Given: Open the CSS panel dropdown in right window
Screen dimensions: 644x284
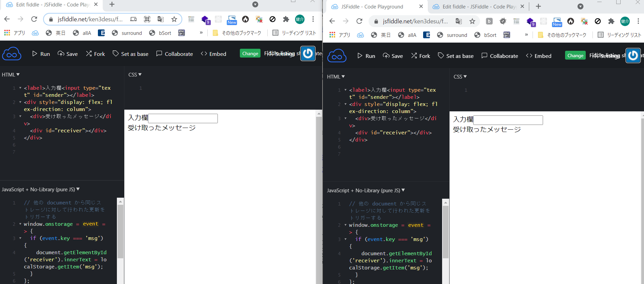Looking at the screenshot, I should coord(460,77).
